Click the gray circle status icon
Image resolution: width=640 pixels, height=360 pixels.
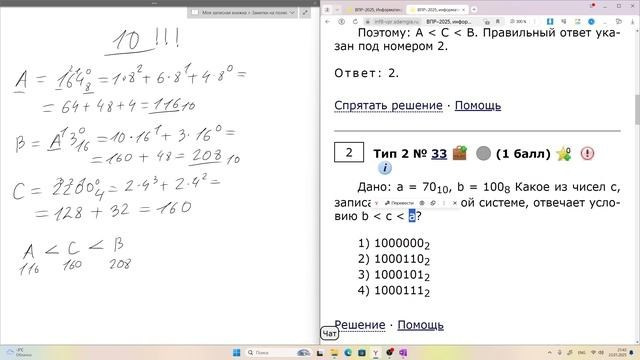[483, 154]
